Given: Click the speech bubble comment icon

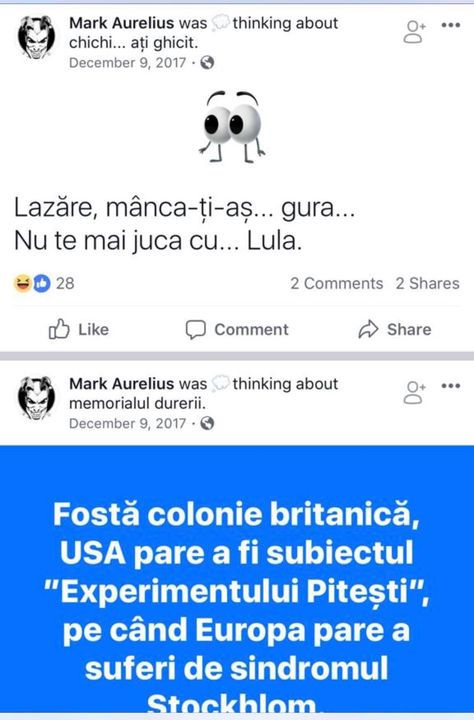Looking at the screenshot, I should (x=196, y=329).
